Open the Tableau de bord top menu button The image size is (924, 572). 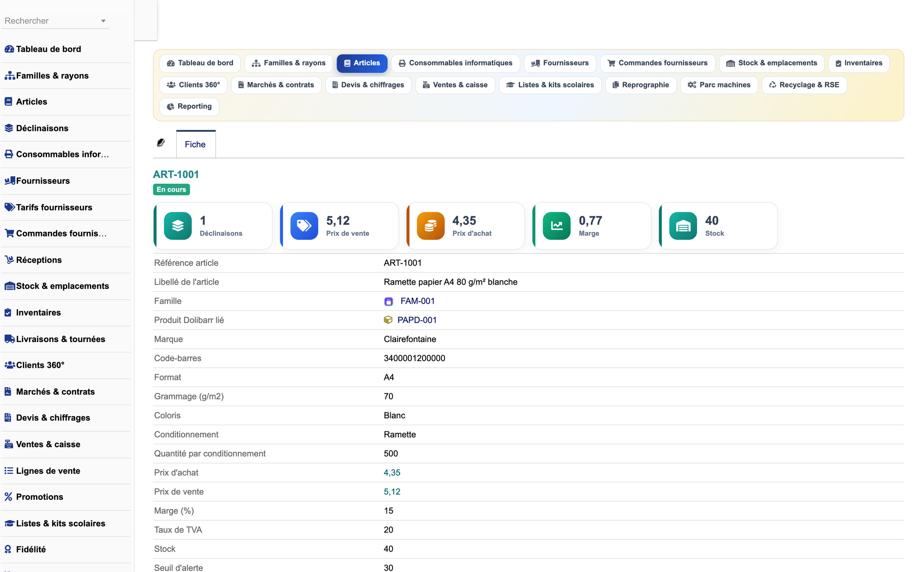point(200,63)
